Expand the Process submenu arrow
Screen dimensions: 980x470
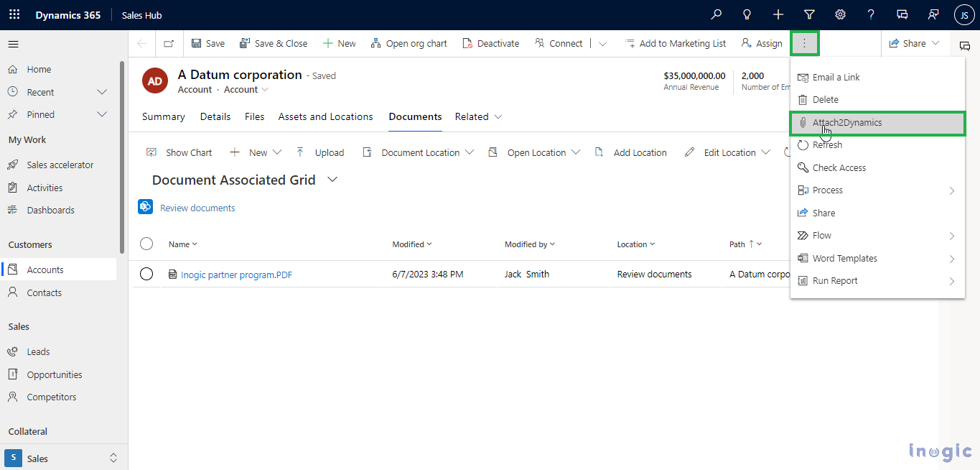[x=952, y=190]
